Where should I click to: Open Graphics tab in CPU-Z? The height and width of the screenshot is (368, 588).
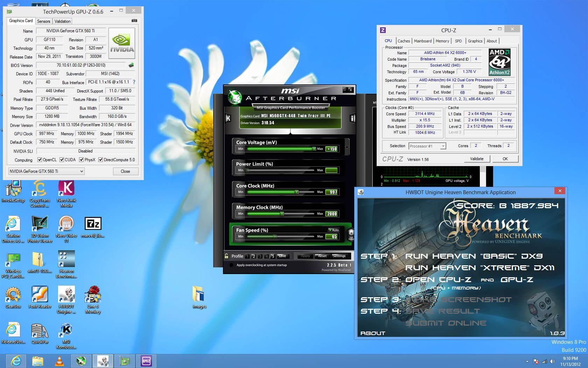475,41
